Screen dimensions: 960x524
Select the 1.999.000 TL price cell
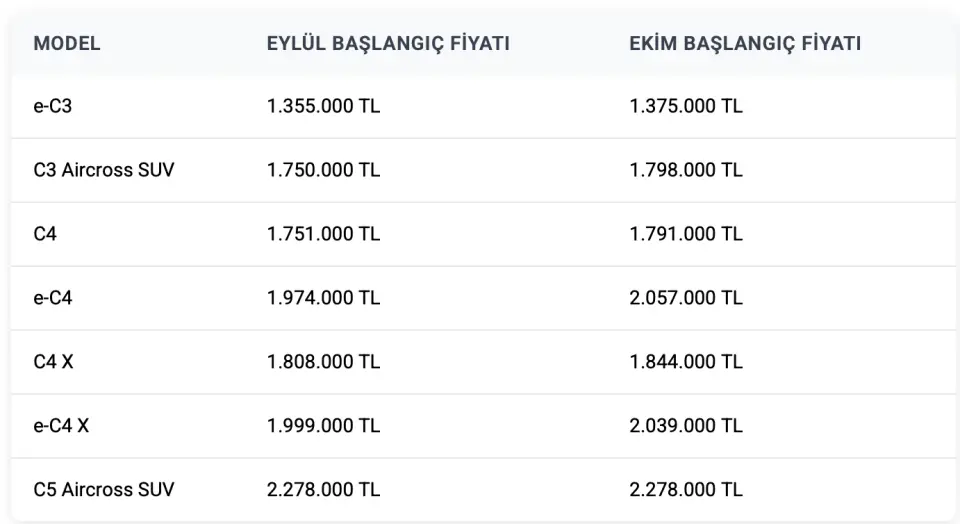[x=323, y=426]
